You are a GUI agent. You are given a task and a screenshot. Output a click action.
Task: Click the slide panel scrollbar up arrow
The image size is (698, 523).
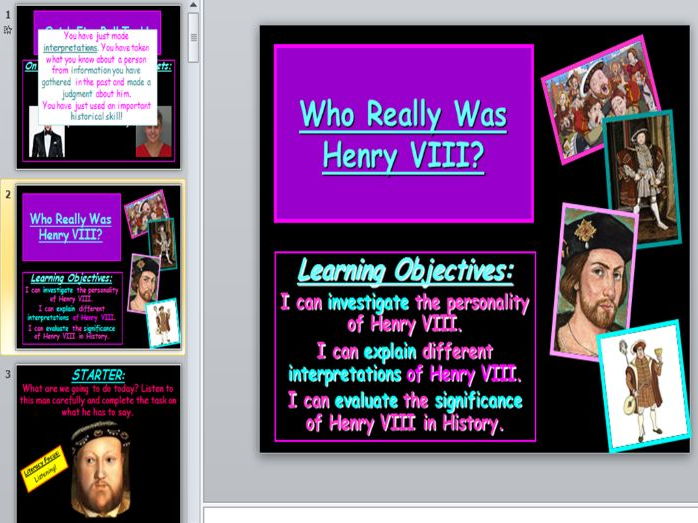point(193,6)
